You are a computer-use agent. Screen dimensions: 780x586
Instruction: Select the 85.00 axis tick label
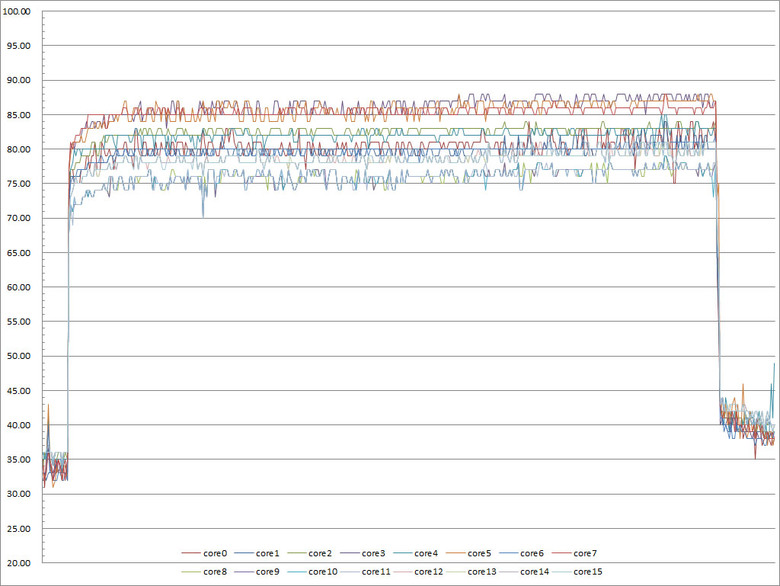(19, 115)
